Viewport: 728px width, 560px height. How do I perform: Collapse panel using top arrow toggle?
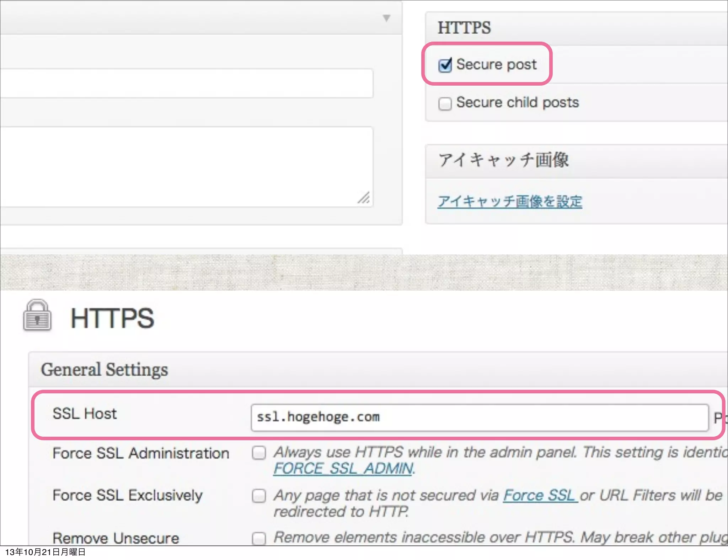click(x=386, y=18)
